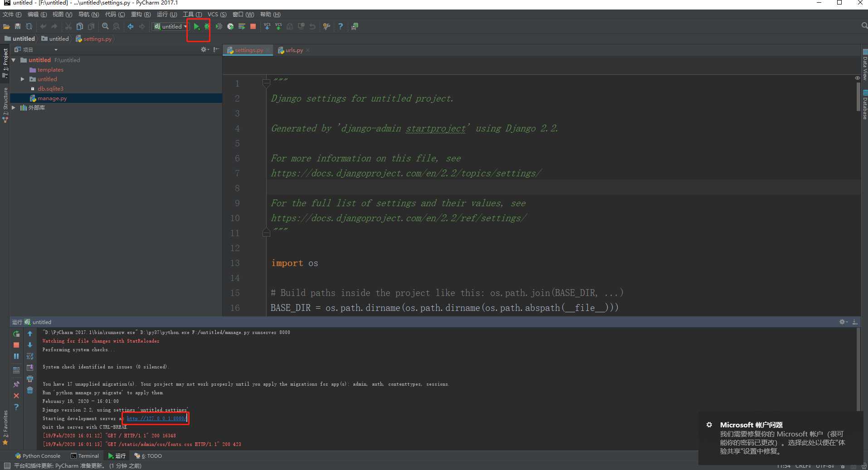The height and width of the screenshot is (470, 868).
Task: Toggle soft-wrap in Run console
Action: pyautogui.click(x=30, y=356)
